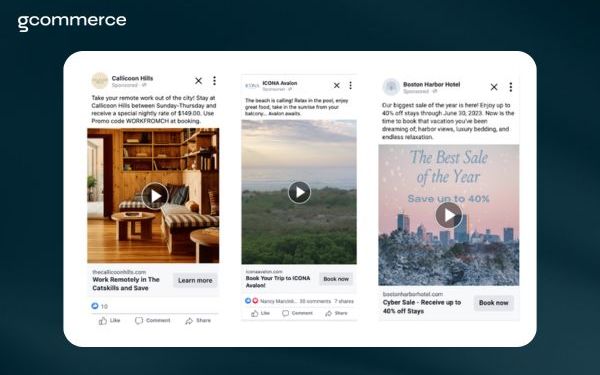Comment on the ICONA Avalon post
The image size is (600, 375).
(x=297, y=313)
